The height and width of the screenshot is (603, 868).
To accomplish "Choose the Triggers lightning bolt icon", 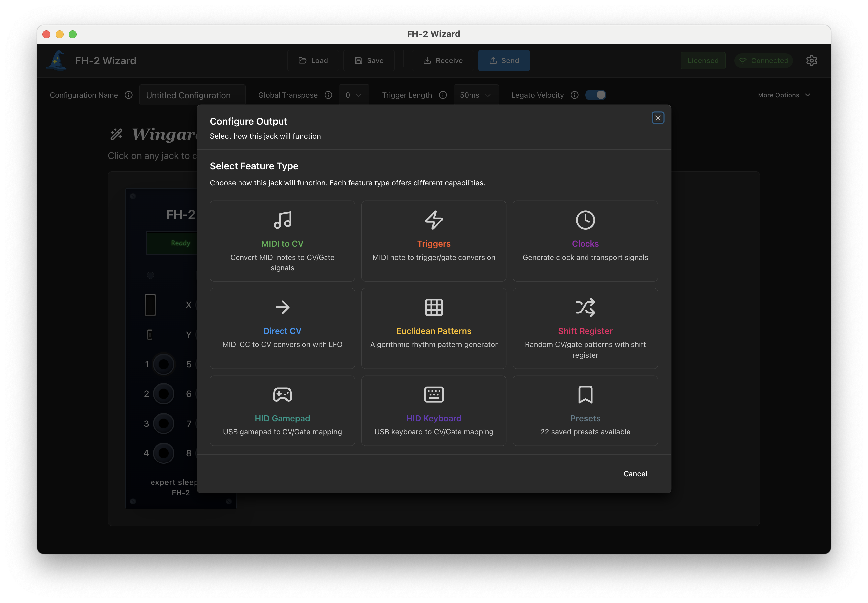I will point(434,220).
